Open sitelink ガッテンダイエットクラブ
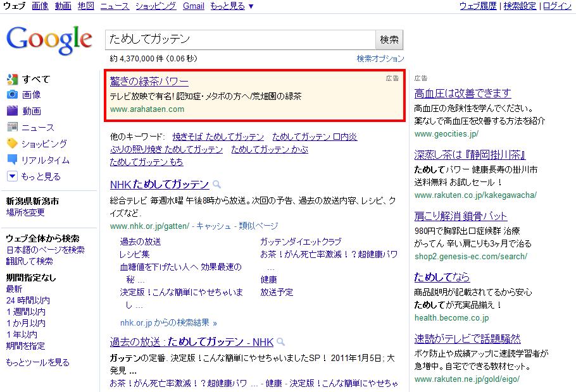 point(301,242)
